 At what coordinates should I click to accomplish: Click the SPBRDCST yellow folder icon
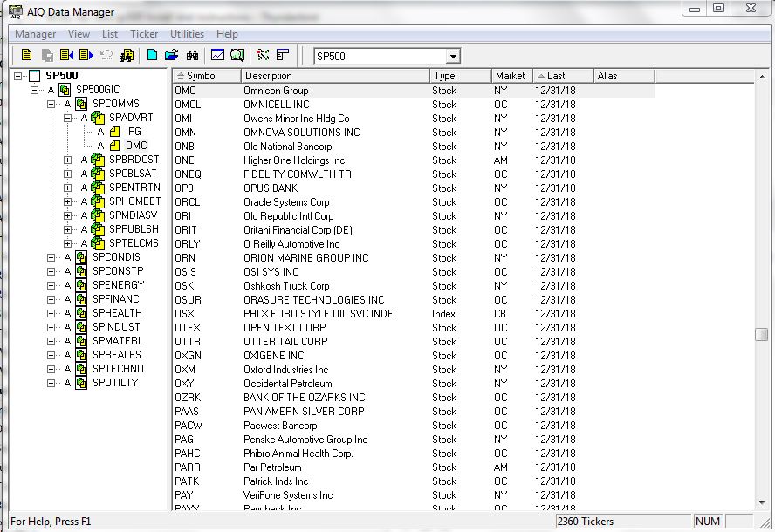pyautogui.click(x=98, y=160)
